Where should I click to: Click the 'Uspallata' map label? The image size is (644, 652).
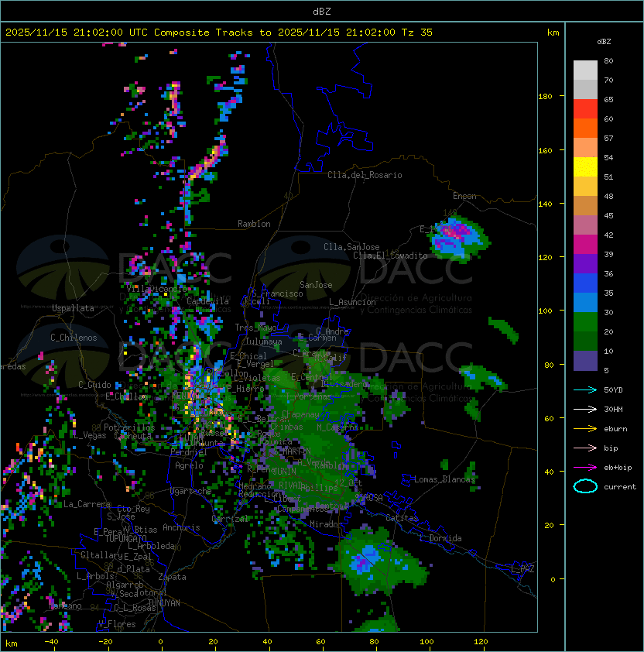click(x=73, y=308)
